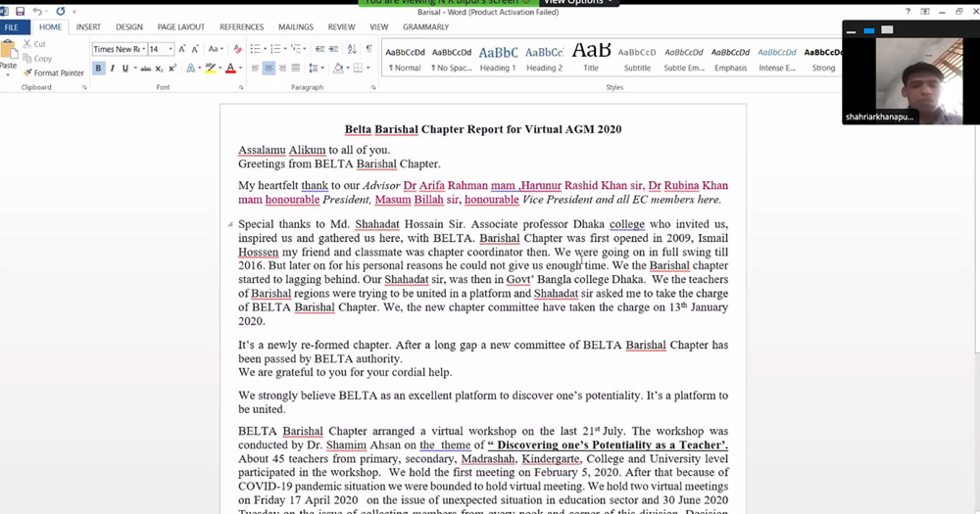Click the Paste clipboard icon

(9, 50)
